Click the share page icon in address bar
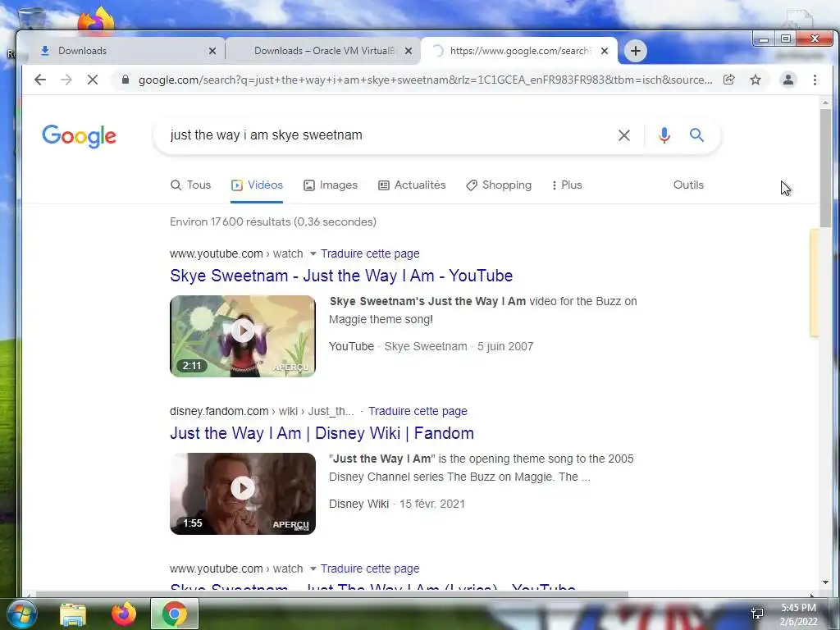Image resolution: width=840 pixels, height=630 pixels. (728, 80)
